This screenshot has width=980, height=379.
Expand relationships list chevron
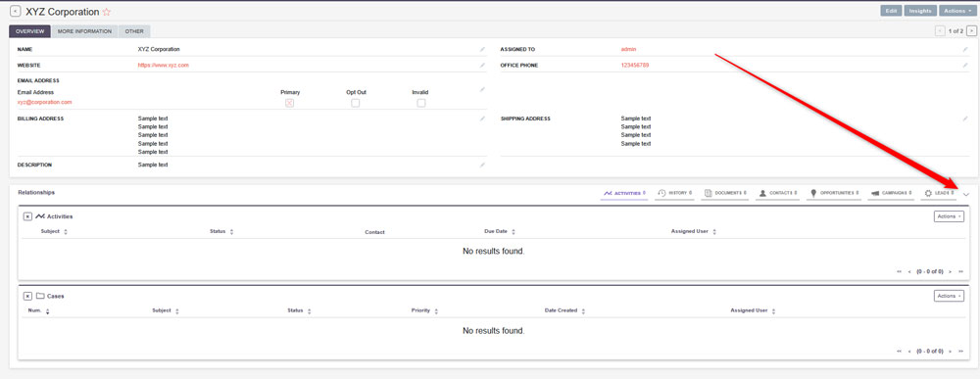pos(966,195)
